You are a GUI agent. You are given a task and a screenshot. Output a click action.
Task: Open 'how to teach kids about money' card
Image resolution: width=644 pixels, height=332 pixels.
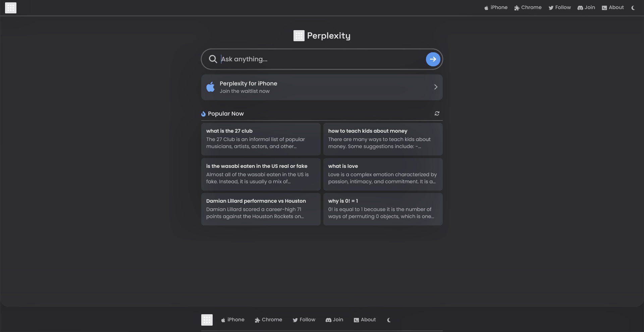pyautogui.click(x=383, y=139)
